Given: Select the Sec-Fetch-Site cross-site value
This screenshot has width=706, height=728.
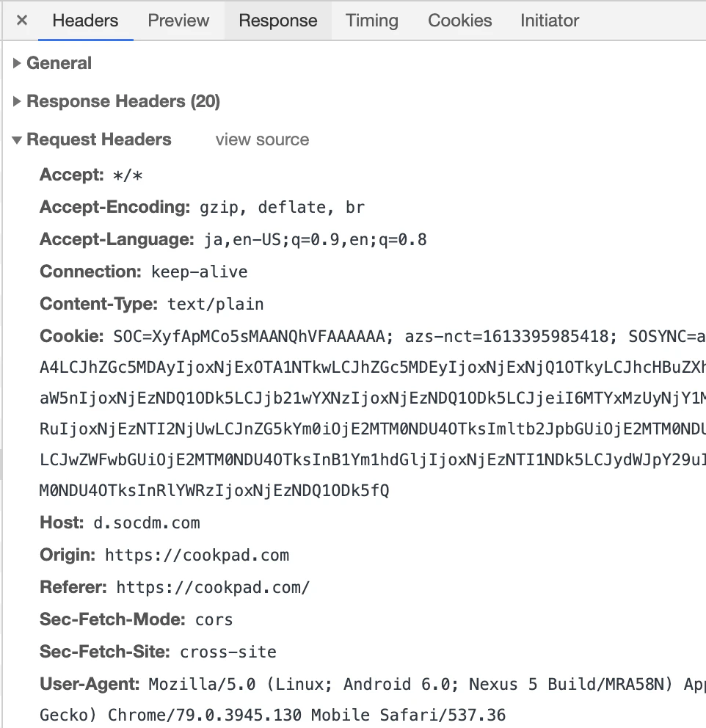Looking at the screenshot, I should click(228, 652).
